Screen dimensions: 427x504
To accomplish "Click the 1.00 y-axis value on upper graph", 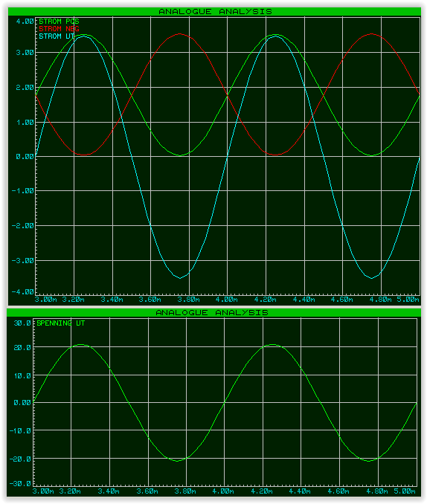I will (x=25, y=123).
